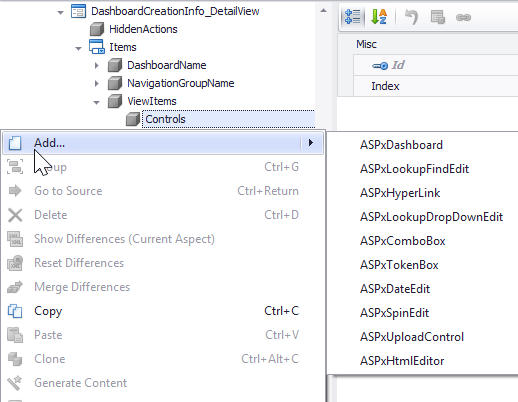Screen dimensions: 518x402
Task: Choose ASPxDashboard from the submenu
Action: pyautogui.click(x=401, y=145)
